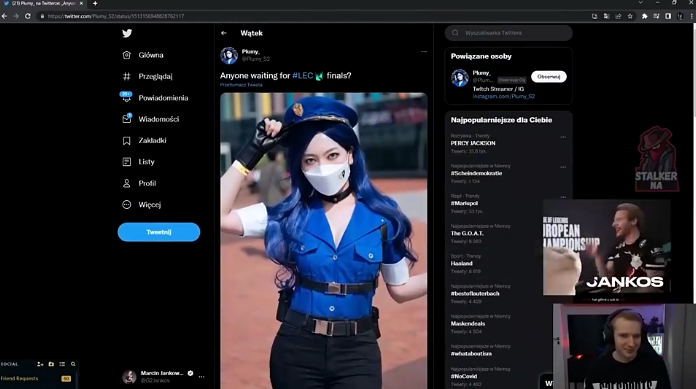Open instagram.com/Plumy_S2 link

[503, 96]
